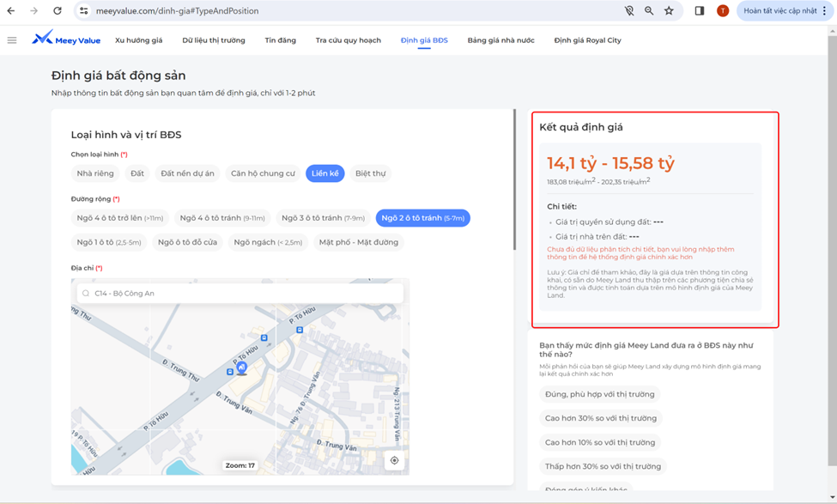Screen dimensions: 837x504
Task: Choose the "Ngõ 1 ô tô (2,5-5m)" road width
Action: pos(111,241)
